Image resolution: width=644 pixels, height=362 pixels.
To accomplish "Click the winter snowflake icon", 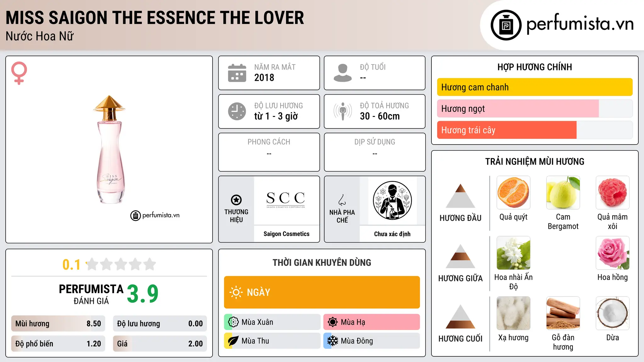I will point(333,341).
